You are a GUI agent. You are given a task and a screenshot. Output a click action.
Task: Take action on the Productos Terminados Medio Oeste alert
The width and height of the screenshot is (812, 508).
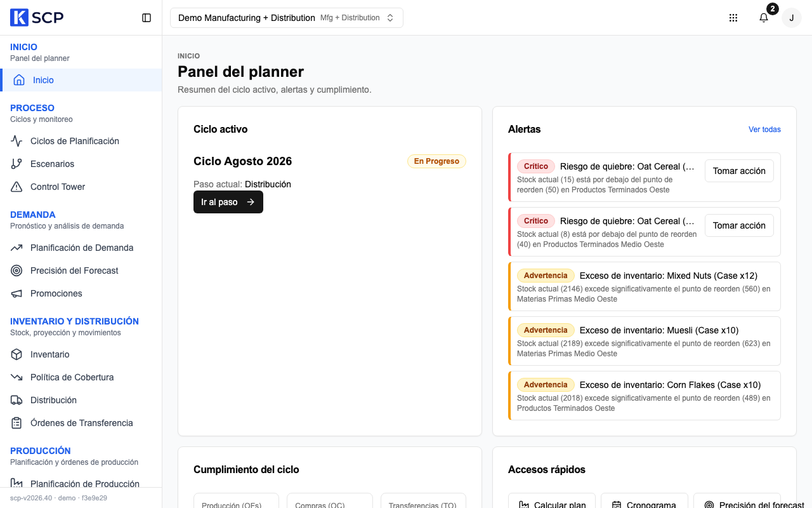[x=739, y=225]
